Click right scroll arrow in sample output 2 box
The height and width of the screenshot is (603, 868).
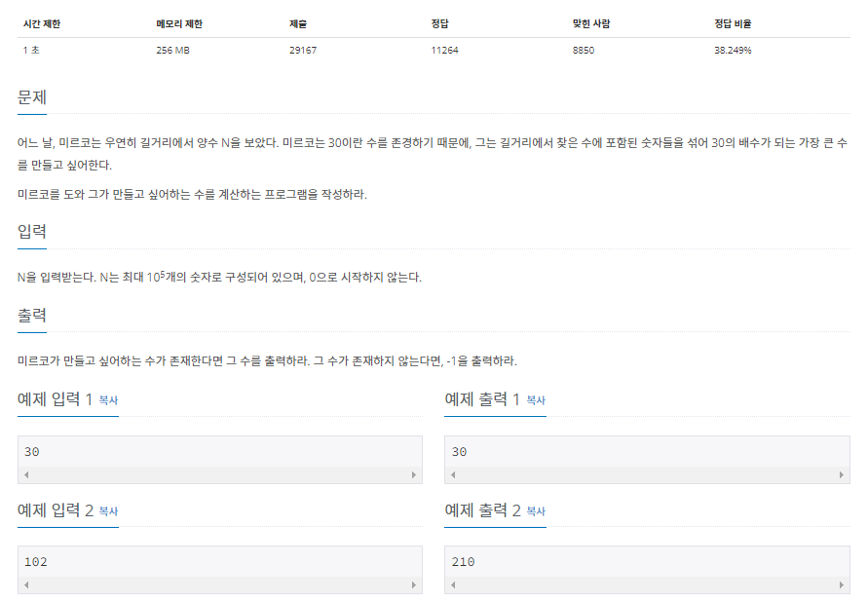tap(842, 584)
